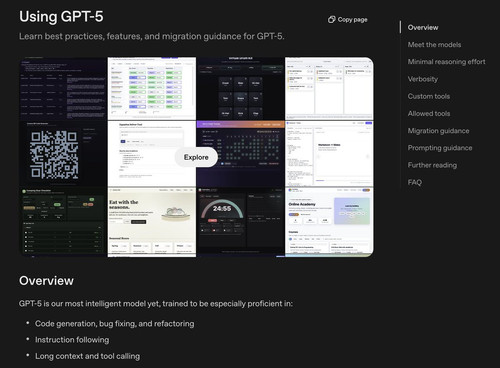The image size is (500, 368).
Task: Navigate to Verbosity section
Action: point(423,79)
